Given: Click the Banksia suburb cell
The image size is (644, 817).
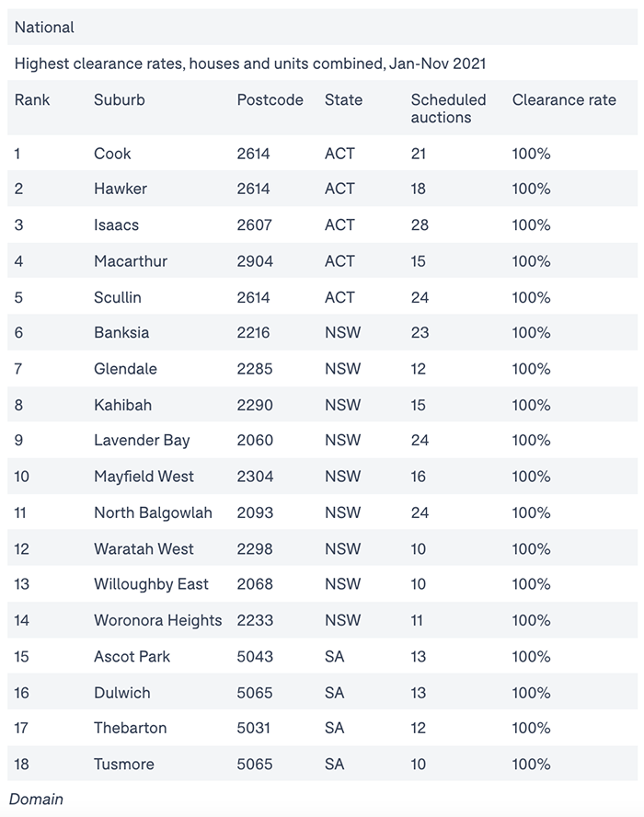Looking at the screenshot, I should click(121, 332).
